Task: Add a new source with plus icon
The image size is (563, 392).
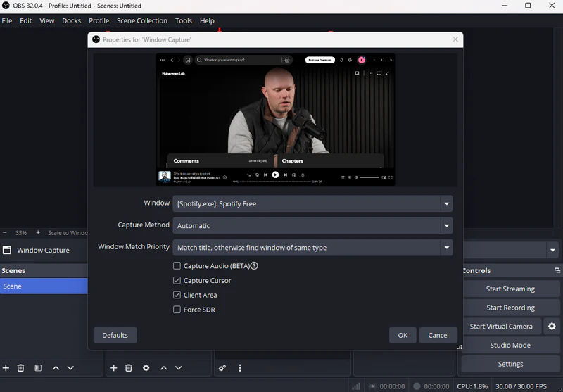Action: pyautogui.click(x=114, y=368)
